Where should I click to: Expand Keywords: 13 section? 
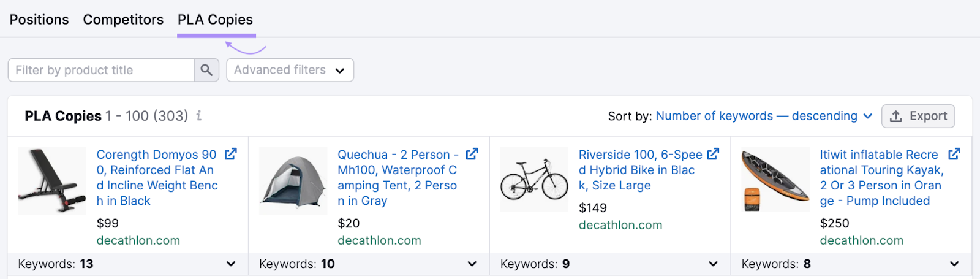pyautogui.click(x=231, y=264)
